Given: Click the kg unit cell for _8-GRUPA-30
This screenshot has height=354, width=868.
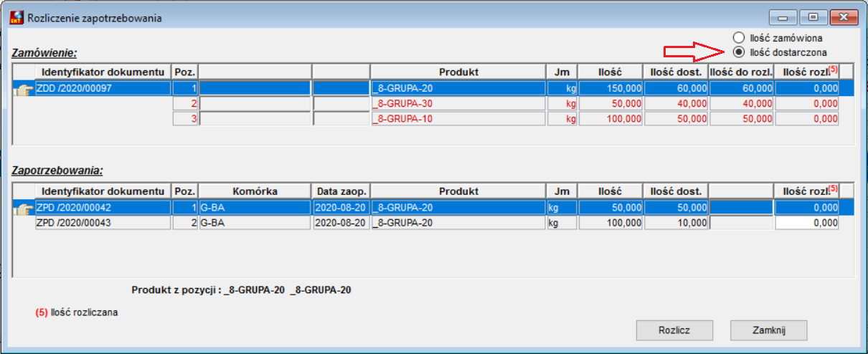Looking at the screenshot, I should coord(562,103).
